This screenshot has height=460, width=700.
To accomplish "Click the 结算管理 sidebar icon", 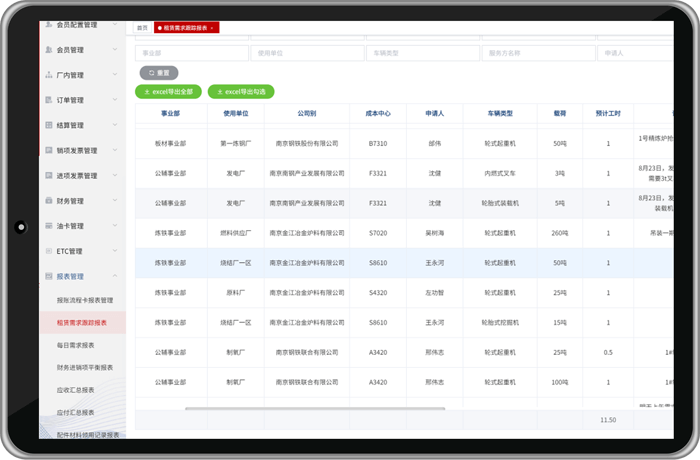I will tap(49, 125).
